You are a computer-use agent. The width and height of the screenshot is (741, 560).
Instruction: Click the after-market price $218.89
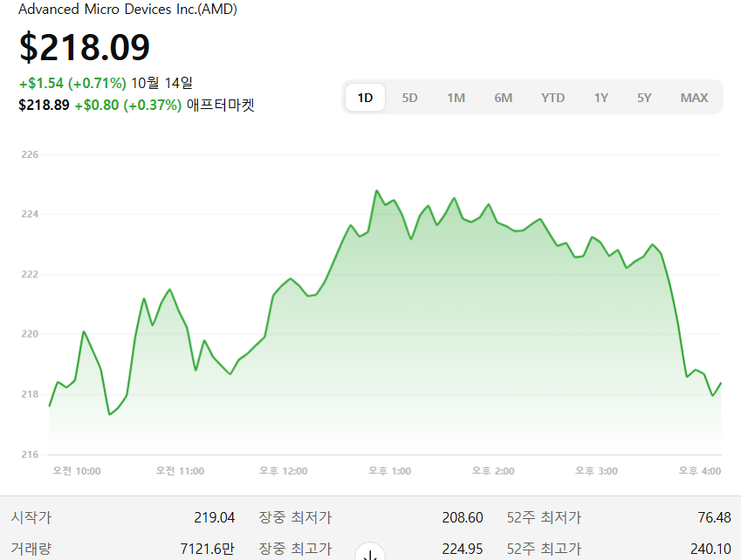tap(44, 106)
